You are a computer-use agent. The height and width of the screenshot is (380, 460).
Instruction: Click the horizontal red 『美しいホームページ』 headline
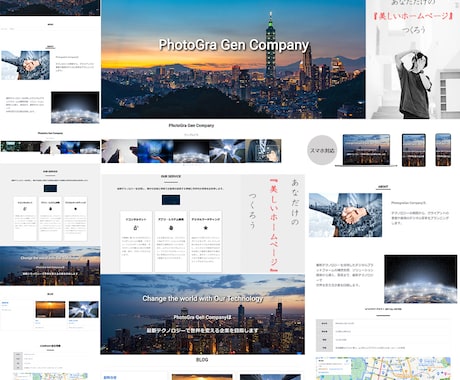[413, 16]
